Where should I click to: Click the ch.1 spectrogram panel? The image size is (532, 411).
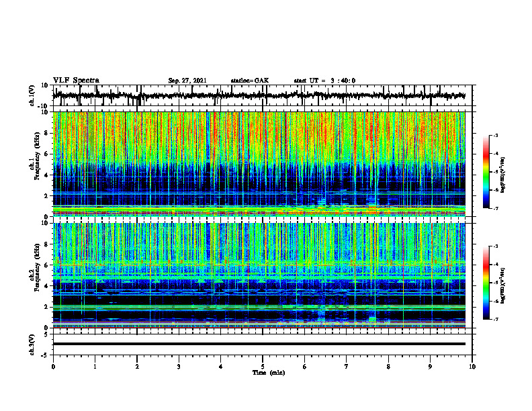coord(259,164)
